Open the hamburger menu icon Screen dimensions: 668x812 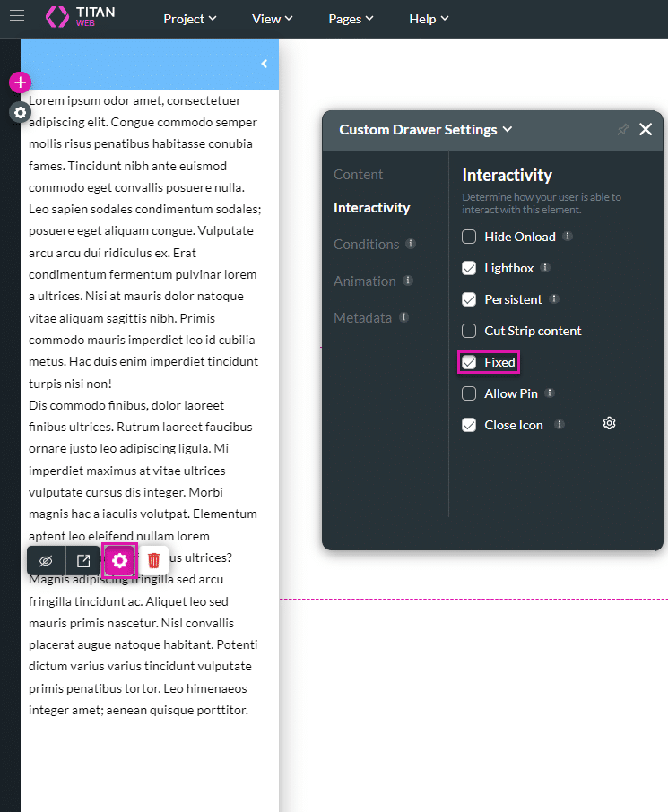coord(17,15)
